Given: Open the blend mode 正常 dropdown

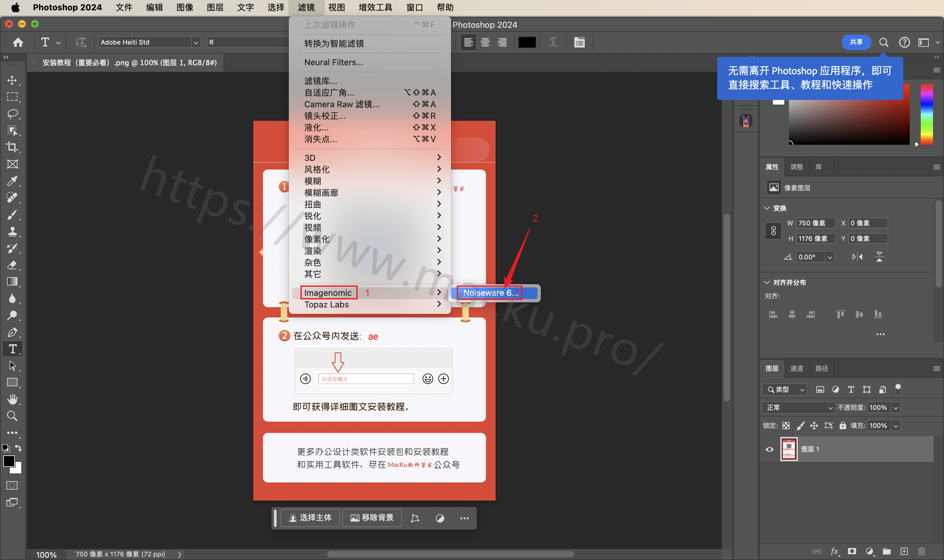Looking at the screenshot, I should click(x=798, y=408).
